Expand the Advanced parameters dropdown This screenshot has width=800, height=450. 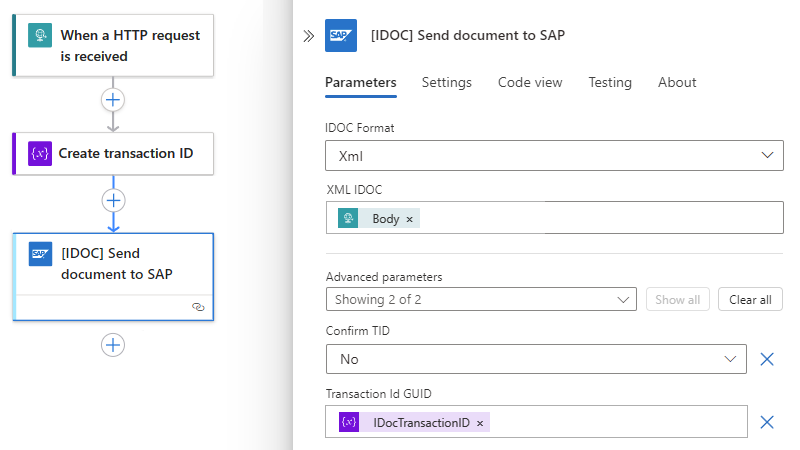point(481,299)
